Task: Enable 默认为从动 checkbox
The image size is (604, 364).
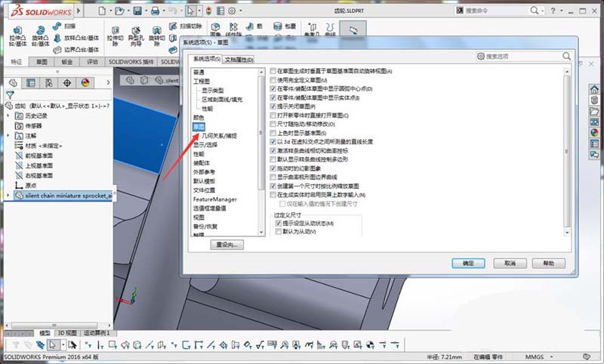Action: pyautogui.click(x=279, y=232)
